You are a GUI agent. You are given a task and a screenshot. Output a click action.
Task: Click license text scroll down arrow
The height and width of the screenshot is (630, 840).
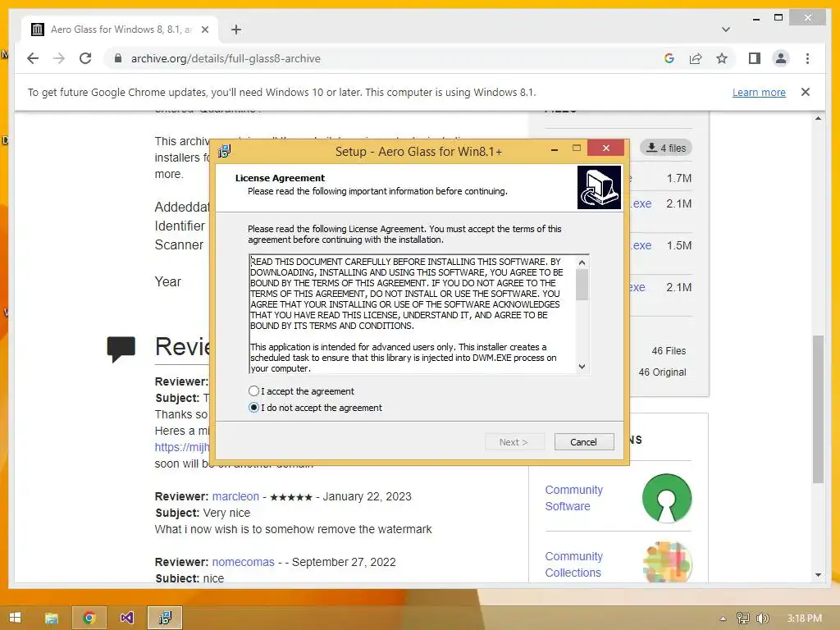pyautogui.click(x=582, y=367)
